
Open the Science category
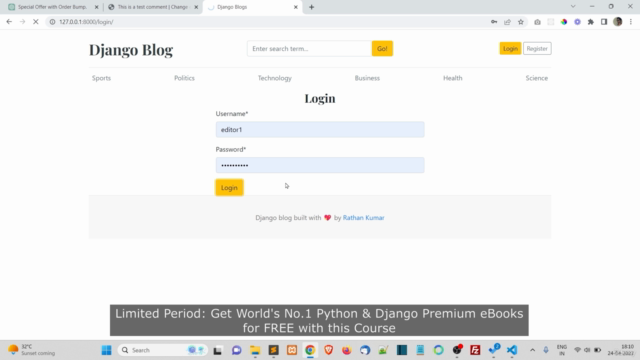tap(537, 78)
